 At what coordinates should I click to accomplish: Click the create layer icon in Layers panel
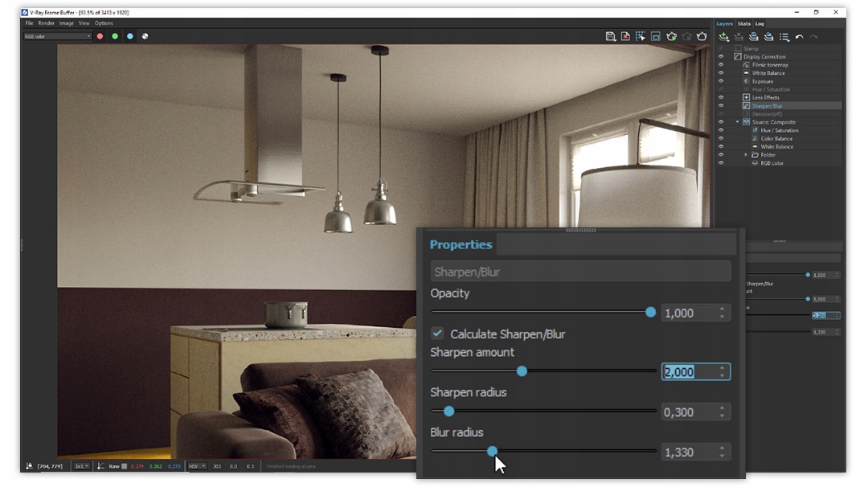pyautogui.click(x=723, y=36)
